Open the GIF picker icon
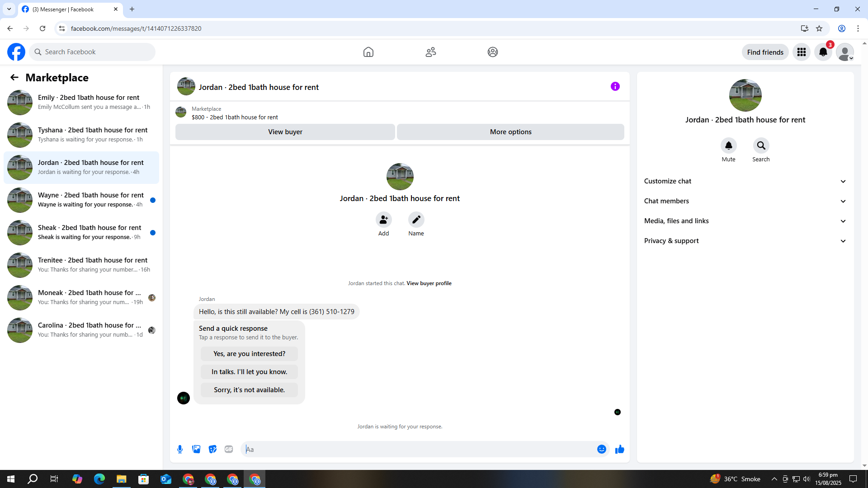 229,449
